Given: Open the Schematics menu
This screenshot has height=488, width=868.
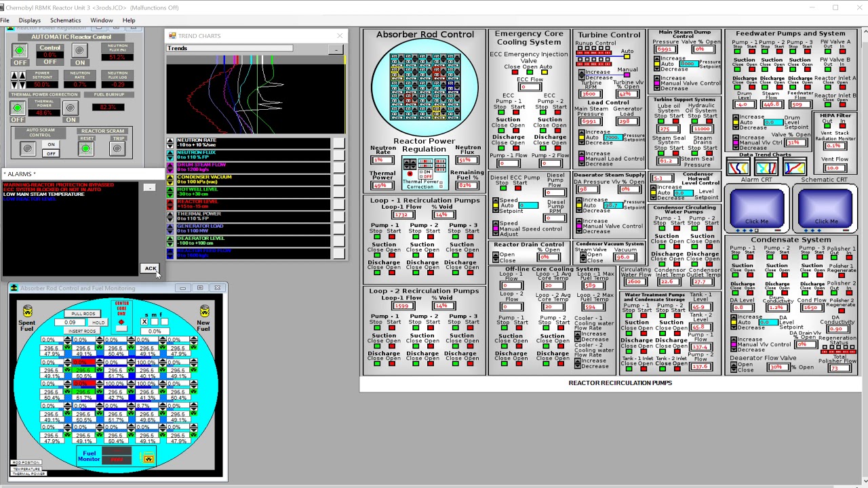Looking at the screenshot, I should [x=65, y=20].
